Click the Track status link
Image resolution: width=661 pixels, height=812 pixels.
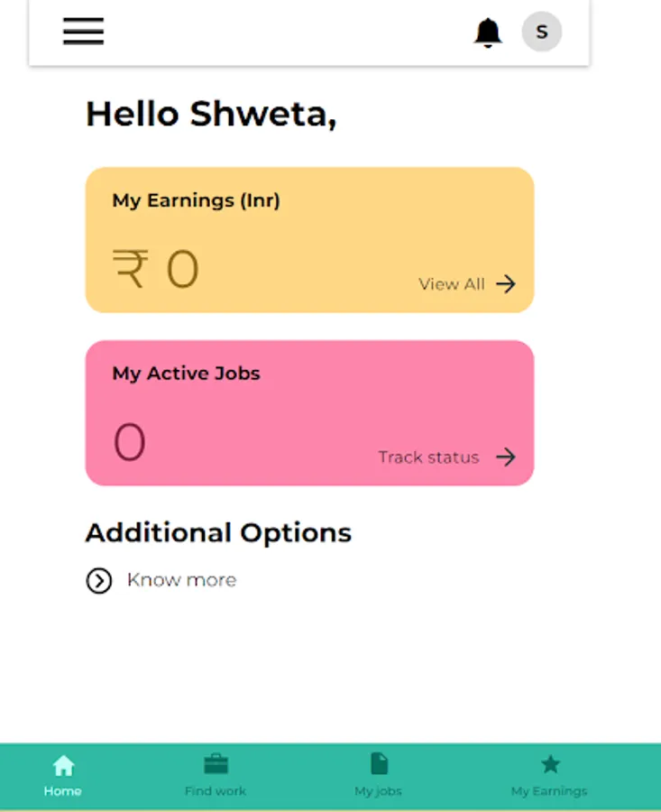(x=428, y=457)
